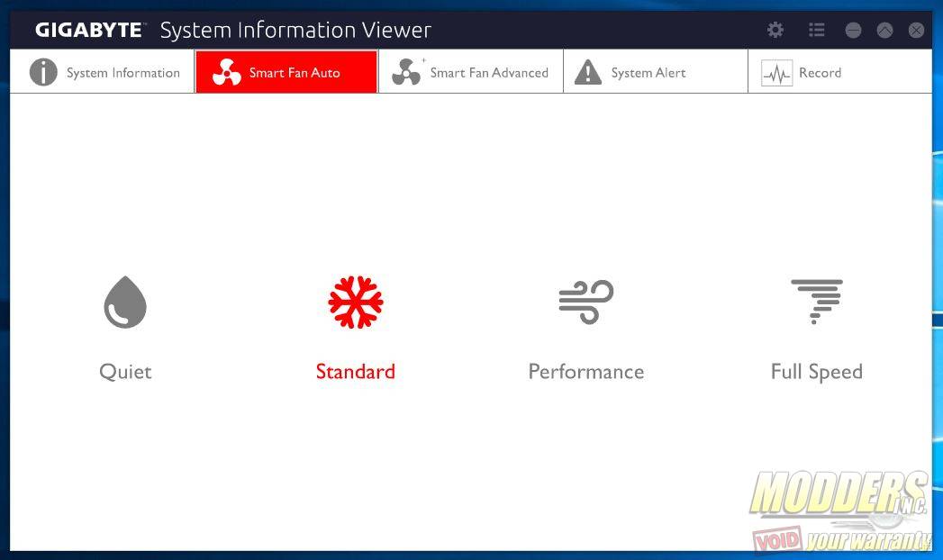Viewport: 943px width, 560px height.
Task: Click the Full Speed tornado icon
Action: click(817, 302)
